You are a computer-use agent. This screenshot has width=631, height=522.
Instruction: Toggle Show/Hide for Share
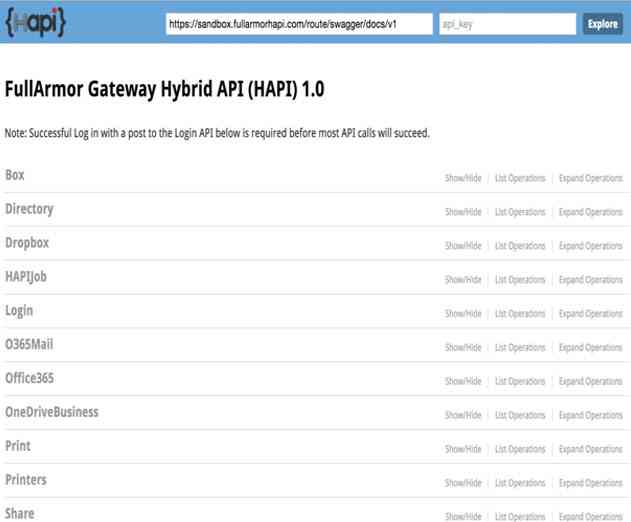[463, 516]
